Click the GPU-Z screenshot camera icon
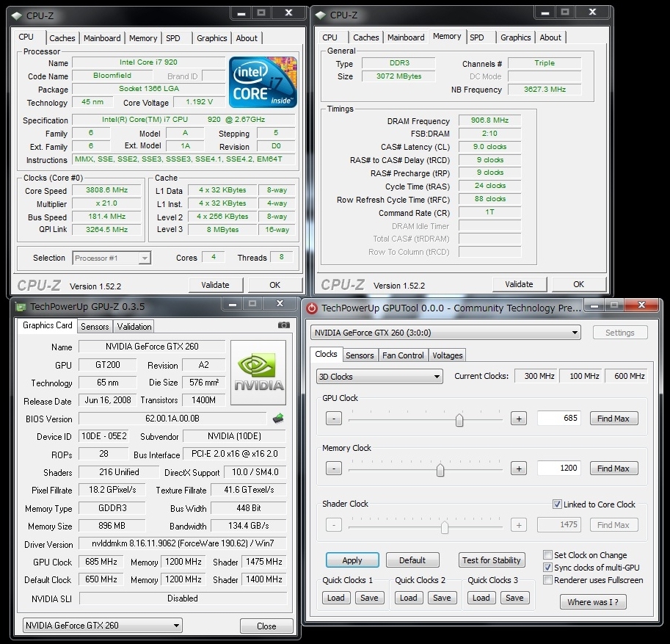Image resolution: width=670 pixels, height=644 pixels. 284,325
